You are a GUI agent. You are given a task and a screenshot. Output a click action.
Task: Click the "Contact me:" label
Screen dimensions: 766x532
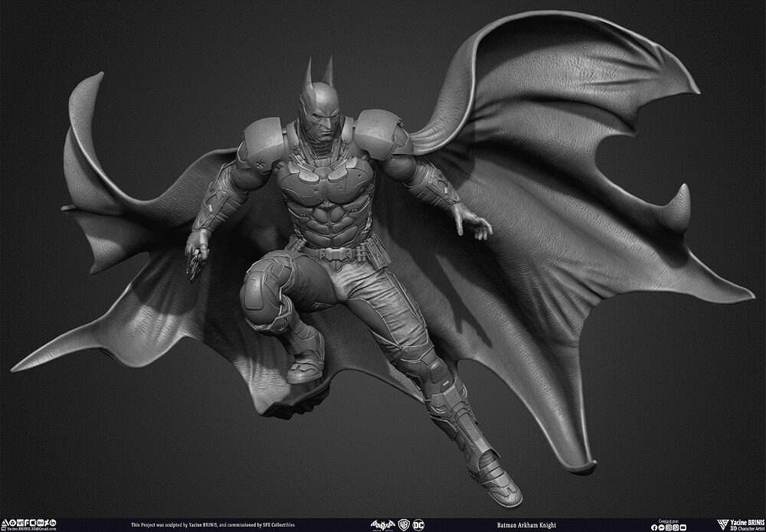(669, 521)
